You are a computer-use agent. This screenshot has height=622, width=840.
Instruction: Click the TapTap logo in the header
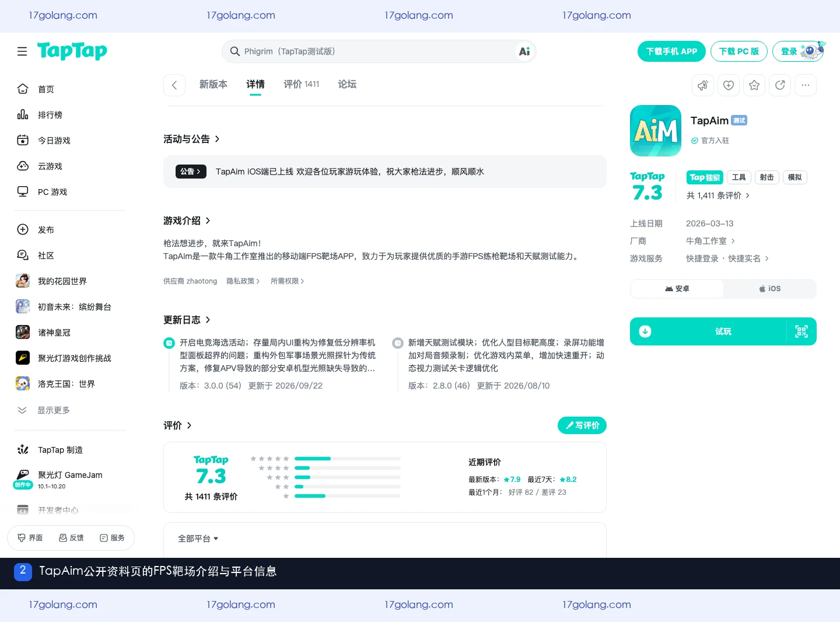click(72, 51)
